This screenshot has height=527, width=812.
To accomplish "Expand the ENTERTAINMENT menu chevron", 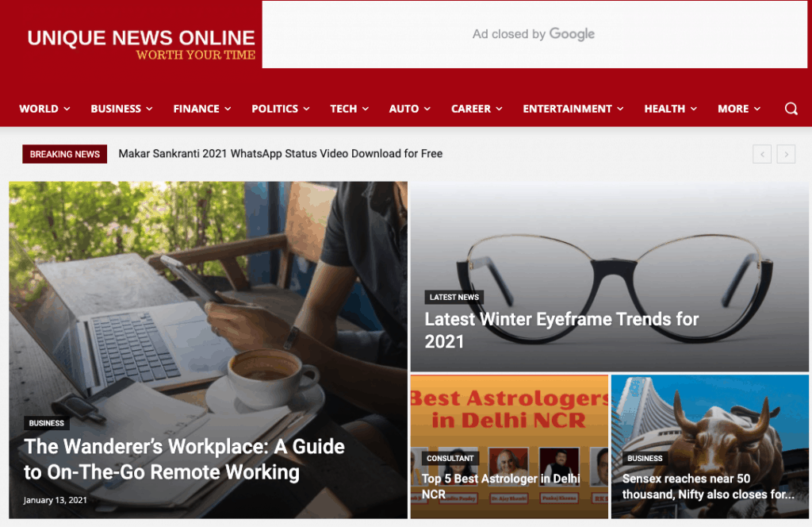I will pos(620,109).
